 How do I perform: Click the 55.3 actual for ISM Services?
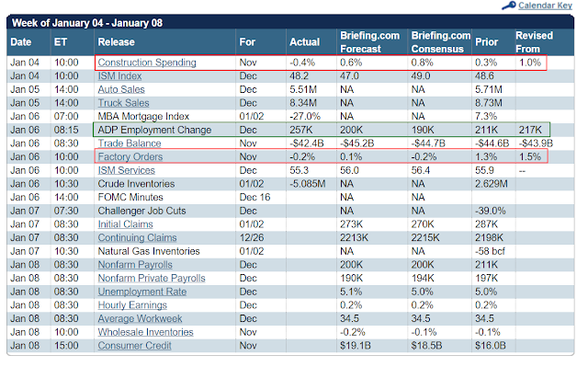[x=299, y=170]
